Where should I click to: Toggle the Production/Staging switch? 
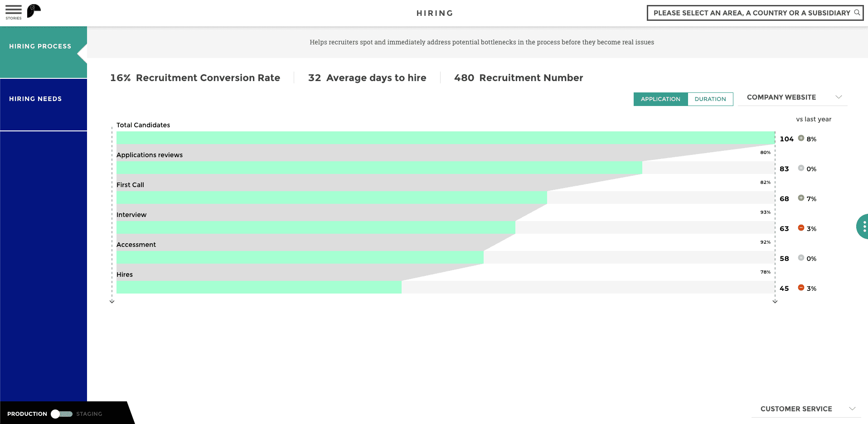tap(62, 414)
